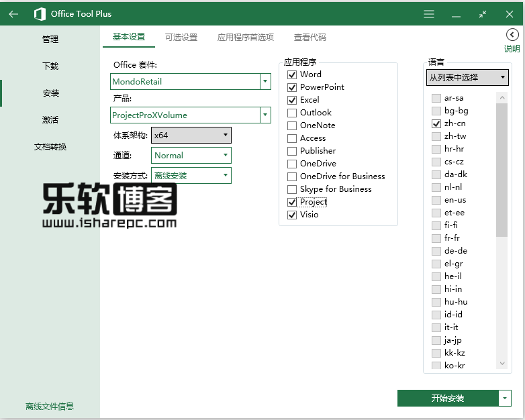Uncheck the Visio checkbox
The width and height of the screenshot is (525, 420).
pyautogui.click(x=292, y=215)
